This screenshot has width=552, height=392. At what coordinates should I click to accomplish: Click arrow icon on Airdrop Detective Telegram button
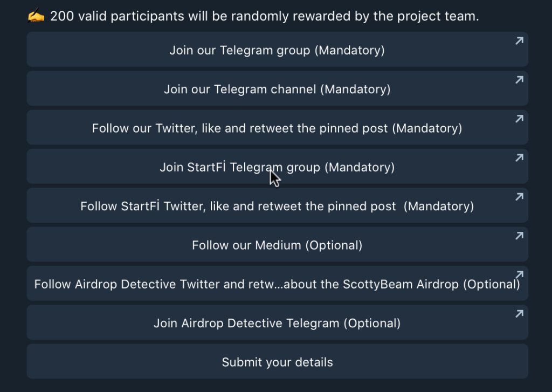(519, 314)
